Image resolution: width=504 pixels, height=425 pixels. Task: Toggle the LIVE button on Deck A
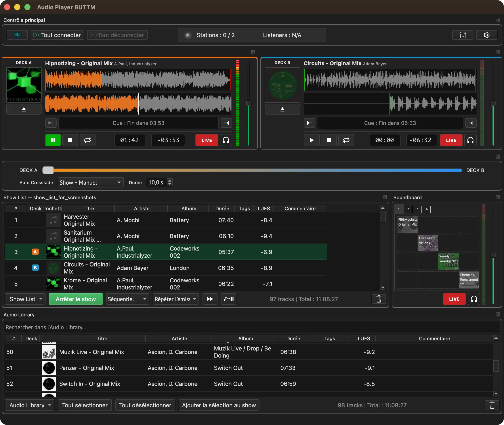[207, 140]
